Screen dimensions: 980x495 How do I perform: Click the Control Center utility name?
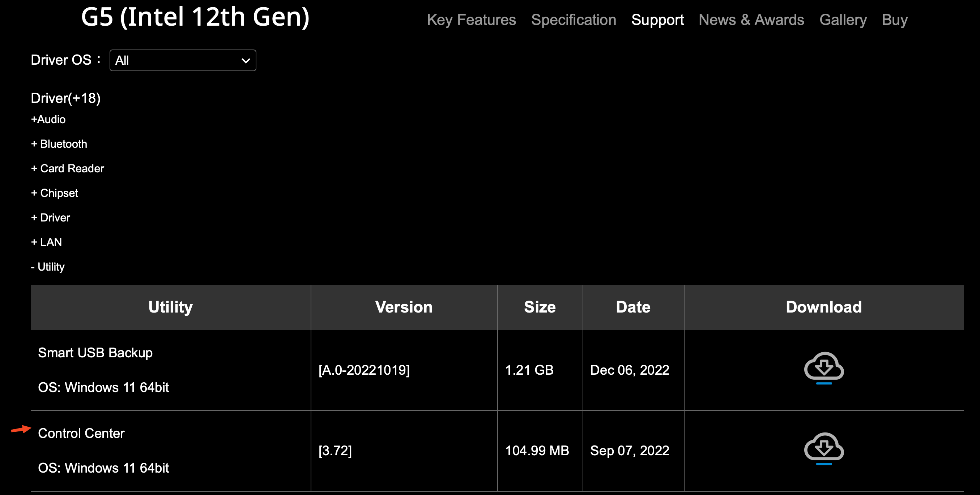tap(81, 434)
